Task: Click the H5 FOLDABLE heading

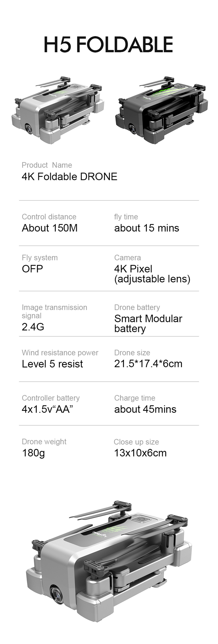Action: 108,45
